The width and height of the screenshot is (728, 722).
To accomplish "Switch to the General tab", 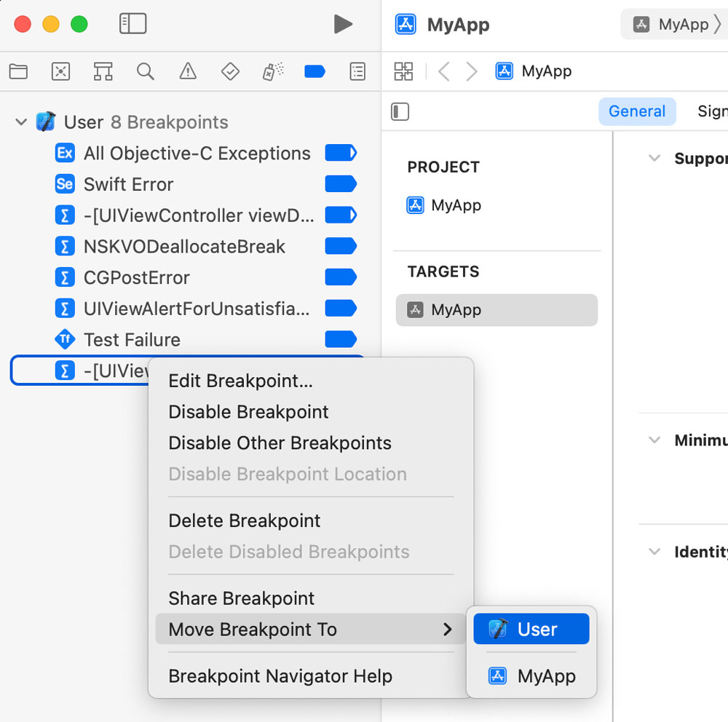I will [637, 111].
